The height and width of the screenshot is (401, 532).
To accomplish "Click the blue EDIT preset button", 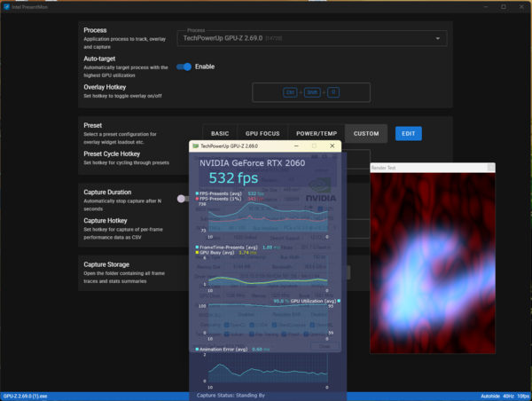I will 409,133.
